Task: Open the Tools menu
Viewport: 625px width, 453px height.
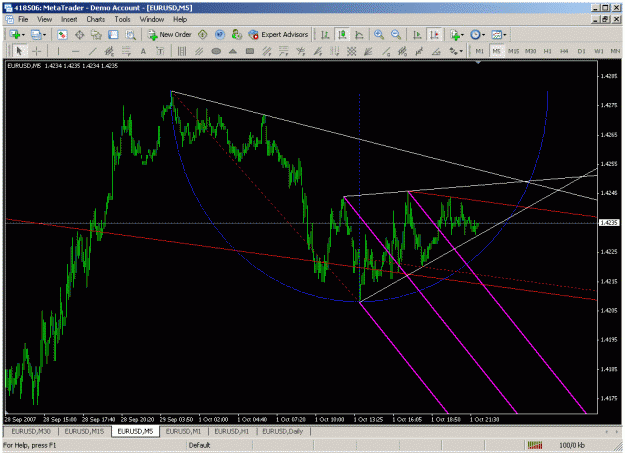Action: point(122,19)
